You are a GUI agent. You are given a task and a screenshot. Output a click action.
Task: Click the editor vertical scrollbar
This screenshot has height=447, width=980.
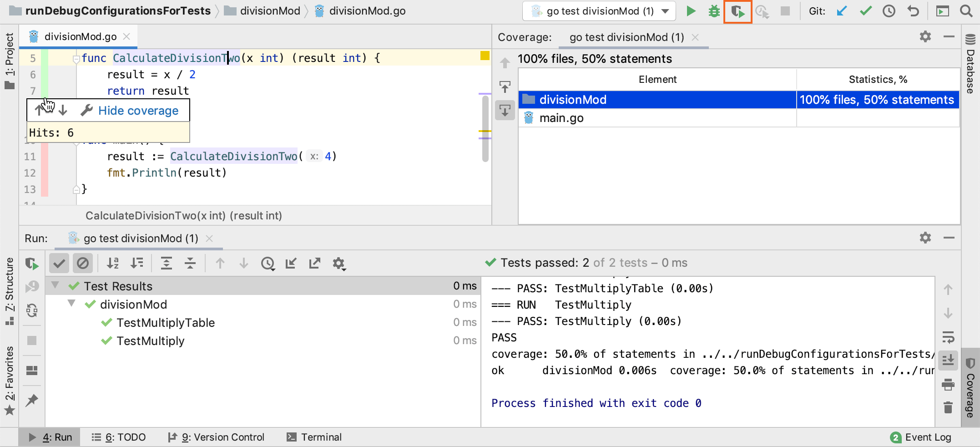pyautogui.click(x=485, y=129)
